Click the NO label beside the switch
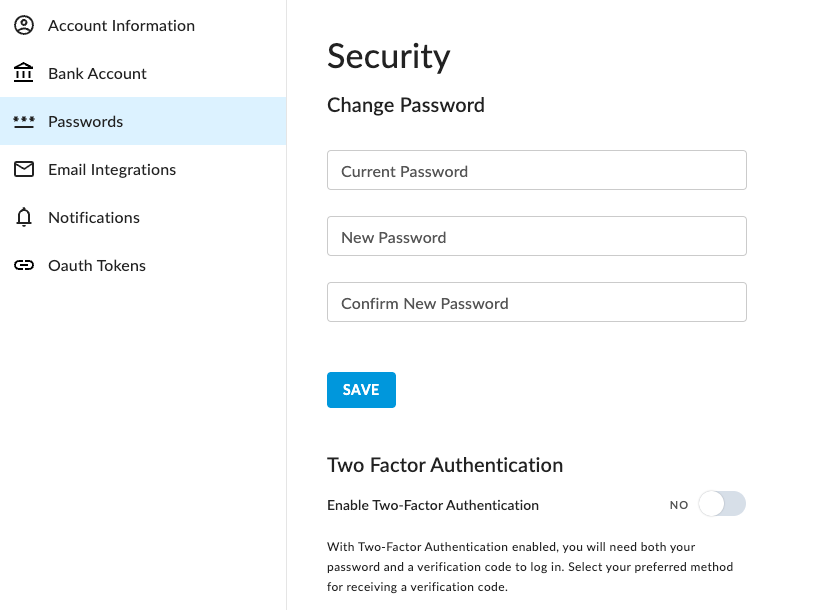The width and height of the screenshot is (835, 610). tap(679, 505)
